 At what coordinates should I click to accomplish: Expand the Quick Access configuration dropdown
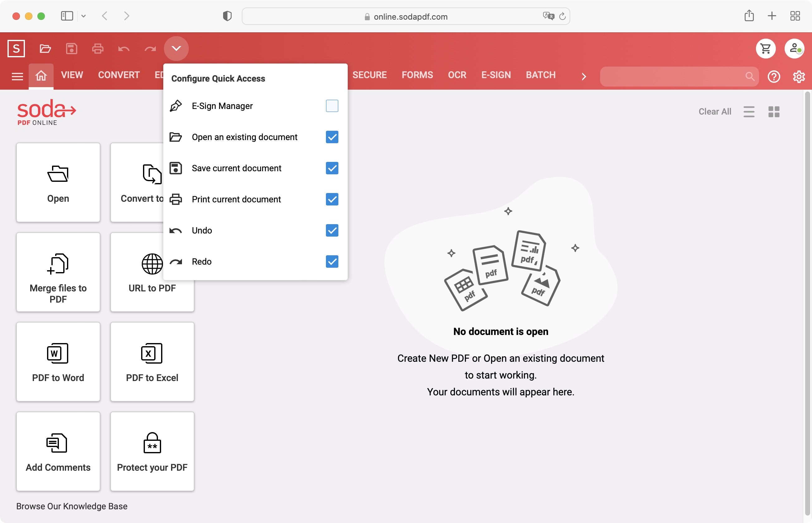click(x=176, y=49)
